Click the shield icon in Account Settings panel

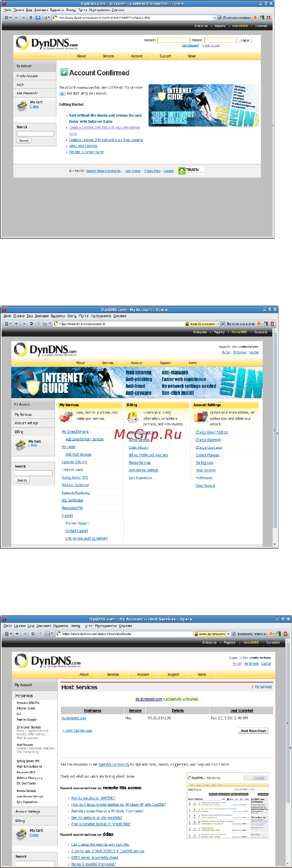pos(200,417)
